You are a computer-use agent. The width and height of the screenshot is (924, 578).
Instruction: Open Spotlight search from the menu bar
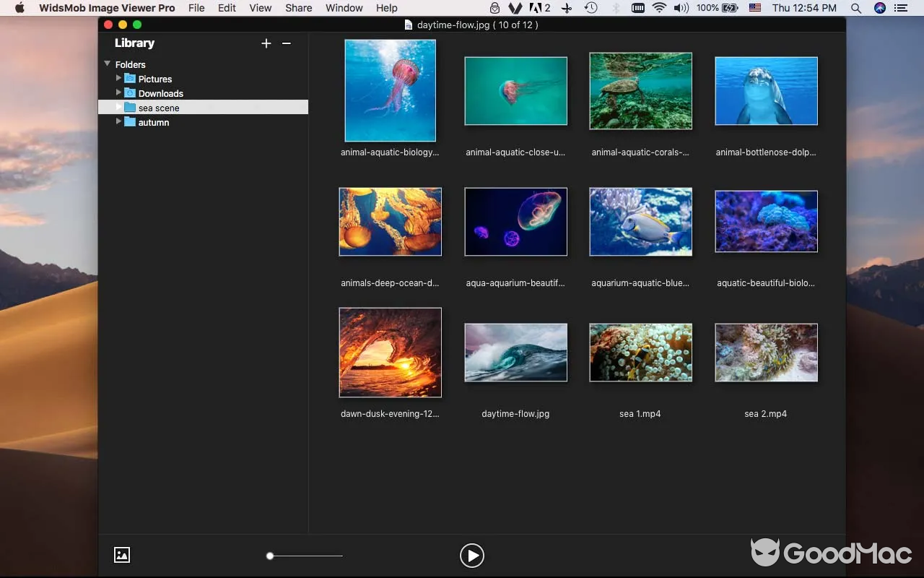855,8
